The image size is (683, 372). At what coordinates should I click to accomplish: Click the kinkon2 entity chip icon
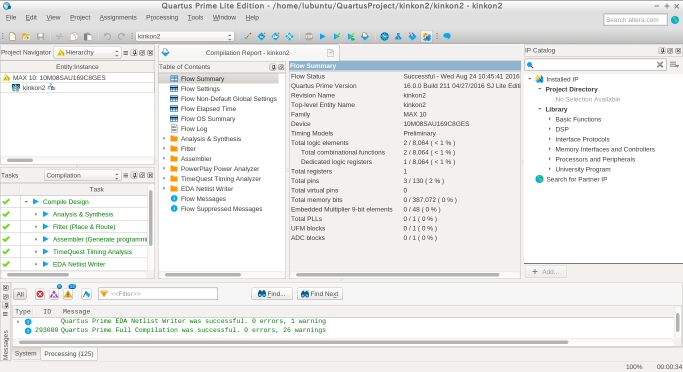(x=16, y=88)
